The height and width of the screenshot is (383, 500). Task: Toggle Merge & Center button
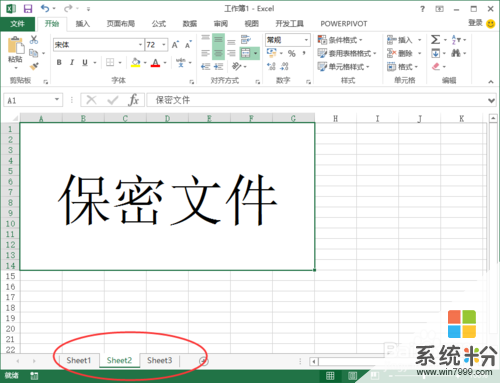click(x=246, y=53)
